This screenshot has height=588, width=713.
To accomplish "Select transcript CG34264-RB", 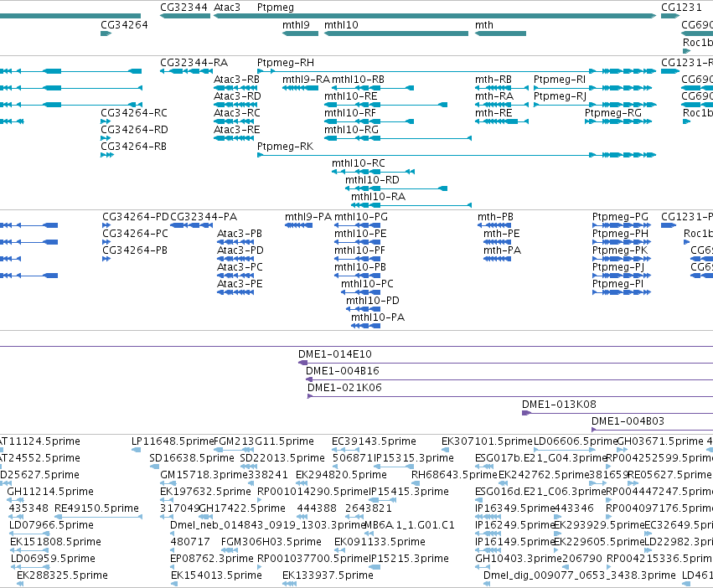I will (x=133, y=147).
